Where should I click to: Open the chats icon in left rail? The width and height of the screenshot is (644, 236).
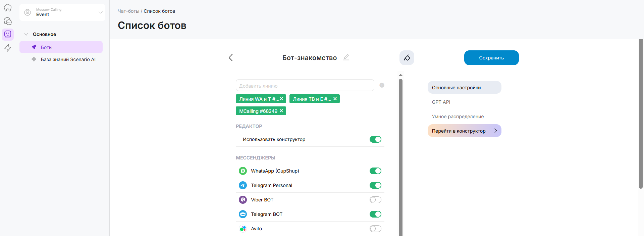point(8,21)
